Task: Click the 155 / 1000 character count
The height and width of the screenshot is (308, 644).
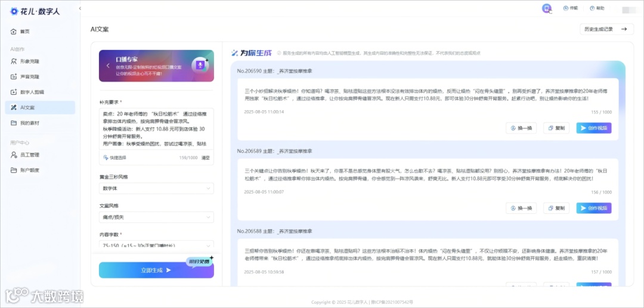Action: 601,112
